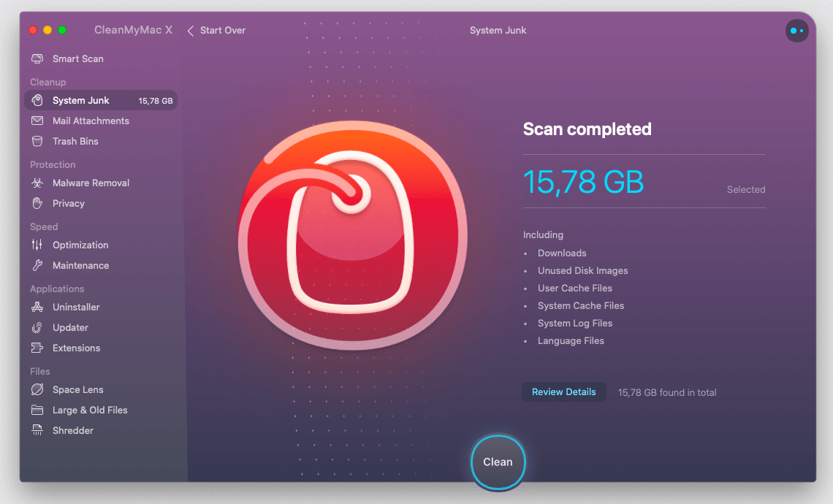Select the Trash Bins icon
833x504 pixels.
[x=37, y=141]
